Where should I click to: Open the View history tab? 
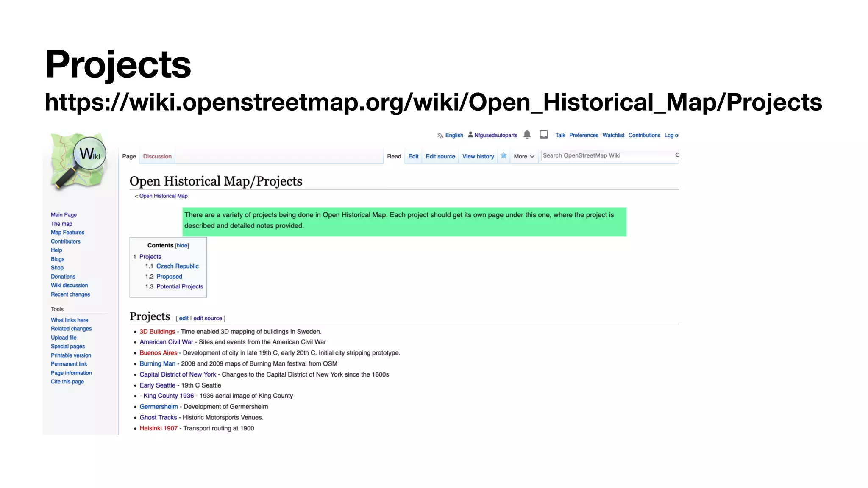(x=478, y=156)
